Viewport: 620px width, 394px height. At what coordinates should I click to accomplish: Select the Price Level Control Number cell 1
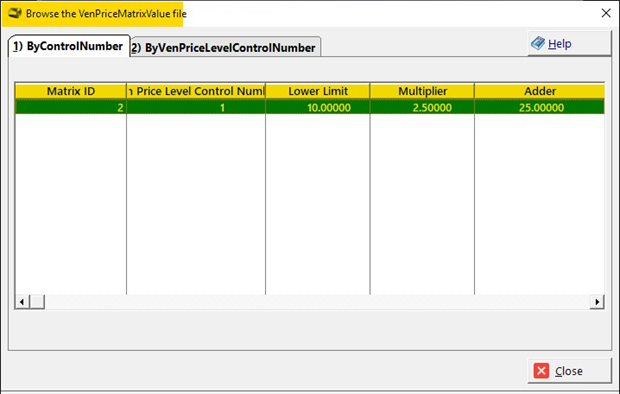coord(196,107)
